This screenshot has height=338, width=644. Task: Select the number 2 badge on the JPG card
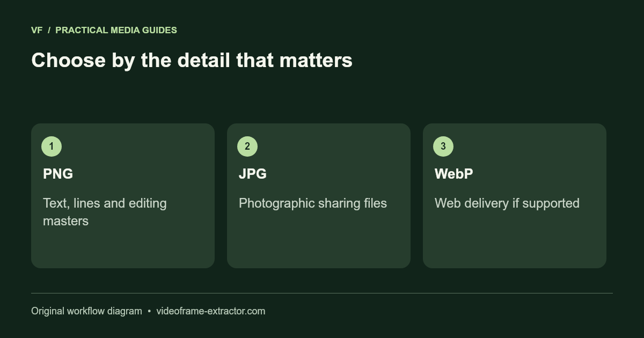pos(247,146)
